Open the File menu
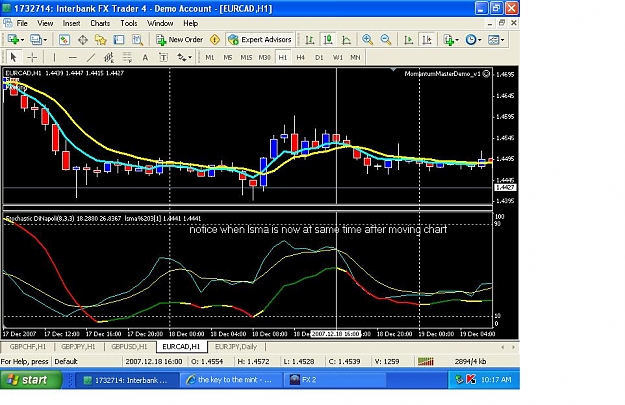The image size is (625, 405). coord(22,23)
